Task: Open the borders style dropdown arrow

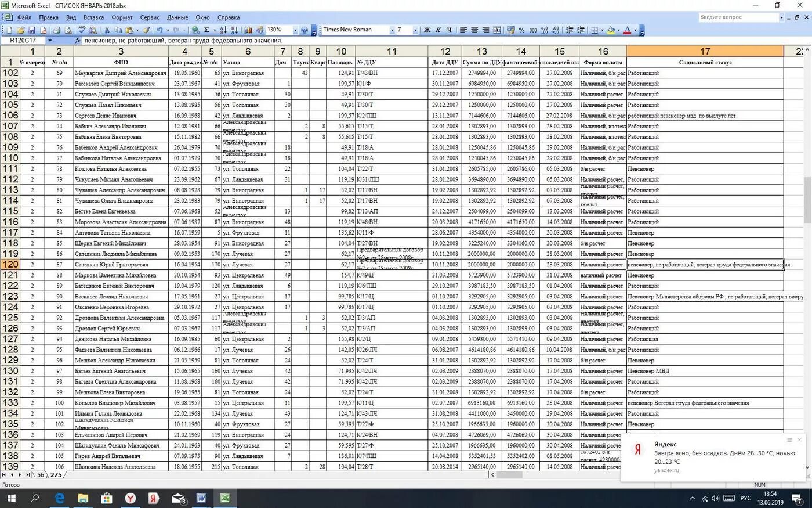Action: 602,30
